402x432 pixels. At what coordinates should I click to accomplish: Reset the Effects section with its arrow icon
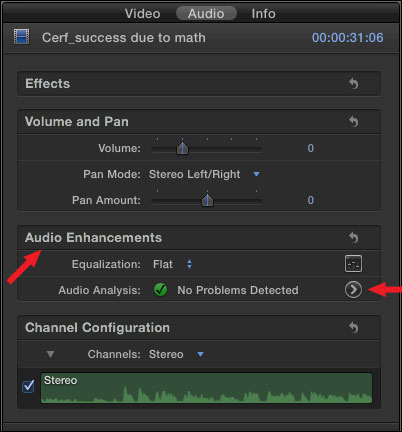click(353, 84)
